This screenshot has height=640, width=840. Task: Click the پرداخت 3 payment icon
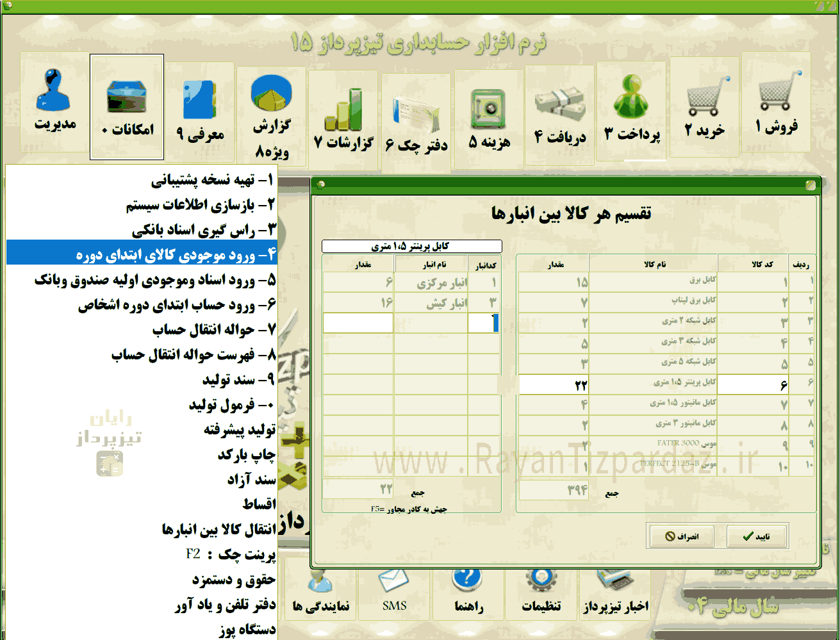tap(631, 97)
